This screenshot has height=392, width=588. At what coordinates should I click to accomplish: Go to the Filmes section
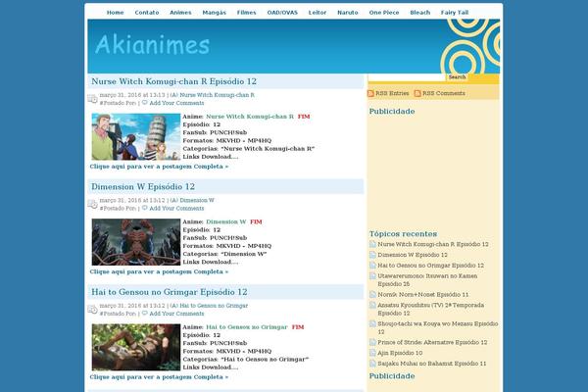tap(246, 13)
